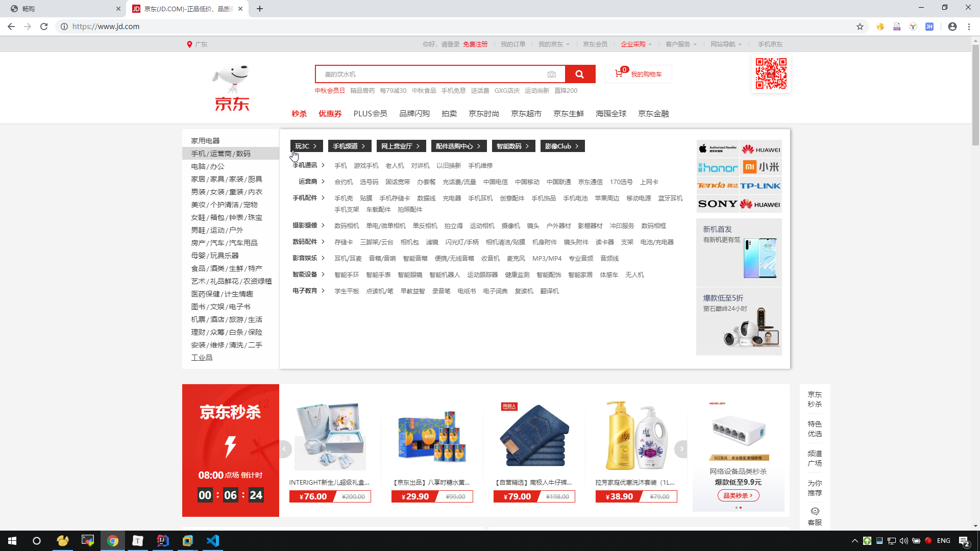Viewport: 980px width, 551px height.
Task: Open the shopping cart icon
Action: (619, 73)
